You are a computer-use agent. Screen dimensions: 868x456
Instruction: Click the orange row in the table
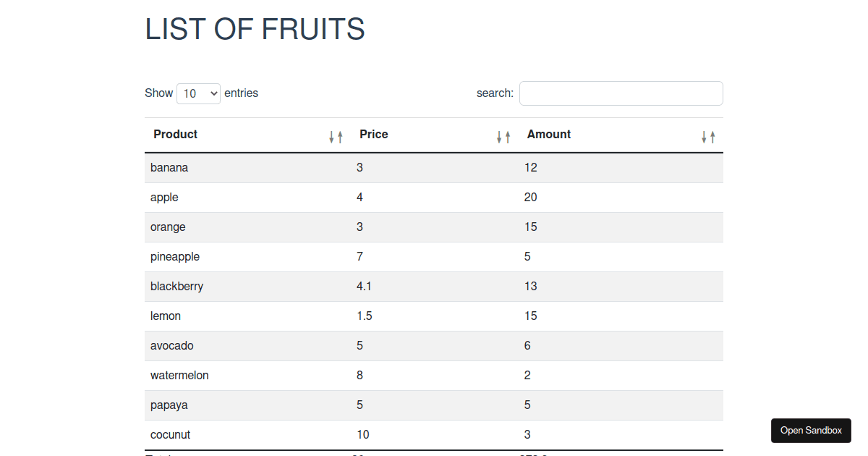point(434,227)
